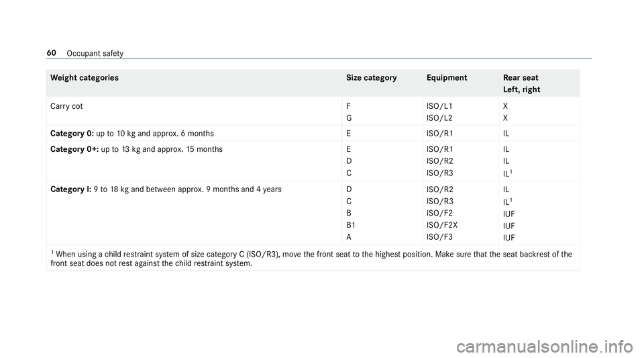Click the 'Size category' column header
Image resolution: width=644 pixels, height=358 pixels.
(371, 78)
